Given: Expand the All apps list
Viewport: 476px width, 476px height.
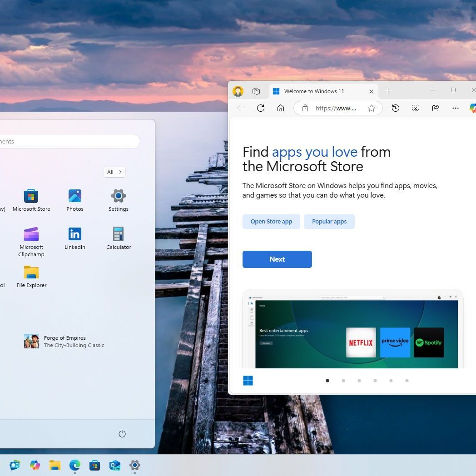Looking at the screenshot, I should click(x=114, y=172).
